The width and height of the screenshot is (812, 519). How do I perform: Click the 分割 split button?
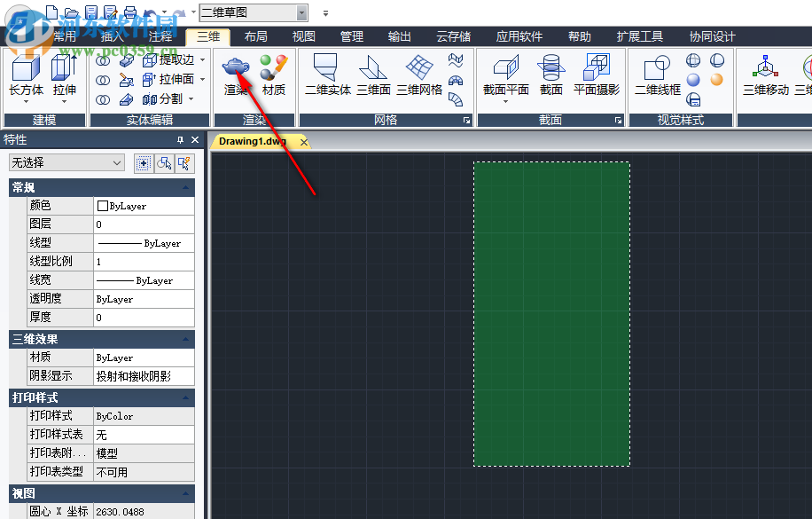coord(163,98)
